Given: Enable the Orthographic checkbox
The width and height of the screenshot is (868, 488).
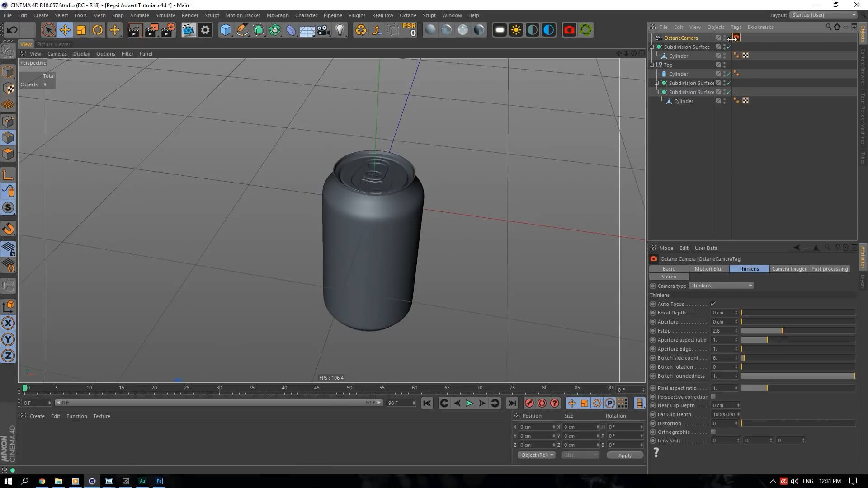Looking at the screenshot, I should coord(713,432).
